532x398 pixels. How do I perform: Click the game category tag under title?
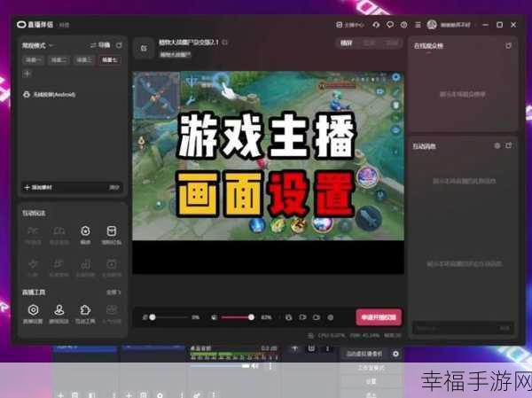pos(175,54)
